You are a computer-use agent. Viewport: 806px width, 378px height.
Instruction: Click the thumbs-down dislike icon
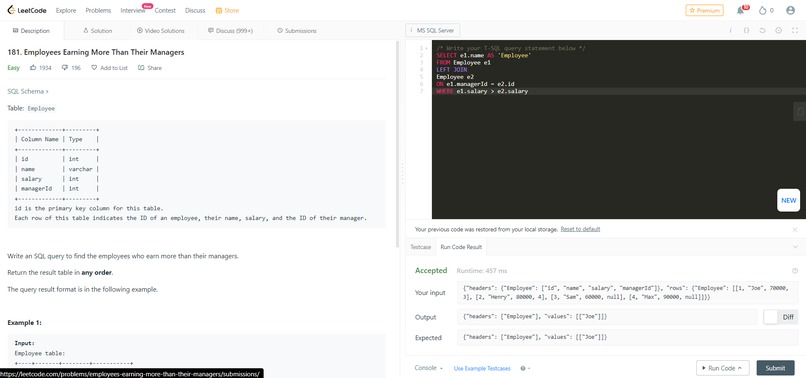[65, 67]
